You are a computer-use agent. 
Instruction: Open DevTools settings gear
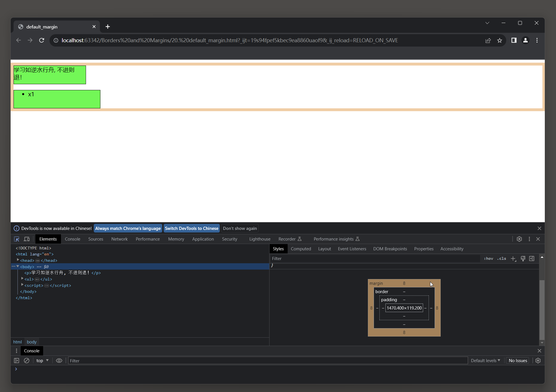click(x=519, y=239)
